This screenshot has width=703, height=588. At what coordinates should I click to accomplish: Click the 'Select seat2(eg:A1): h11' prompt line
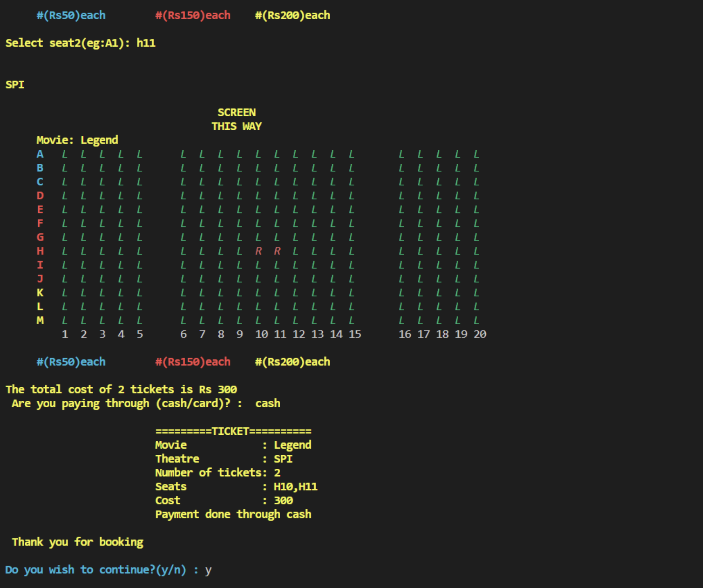pyautogui.click(x=81, y=43)
